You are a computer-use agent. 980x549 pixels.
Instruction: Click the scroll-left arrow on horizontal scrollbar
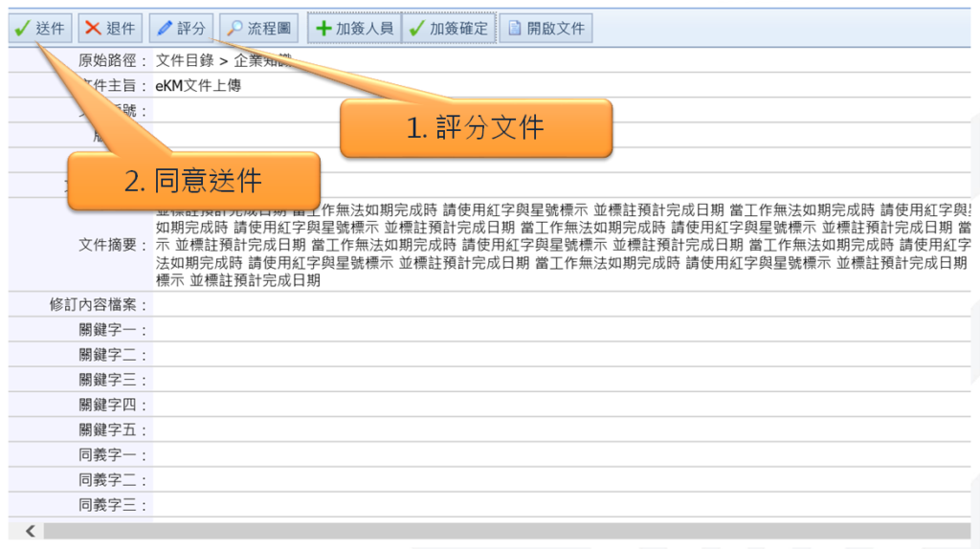tap(30, 530)
